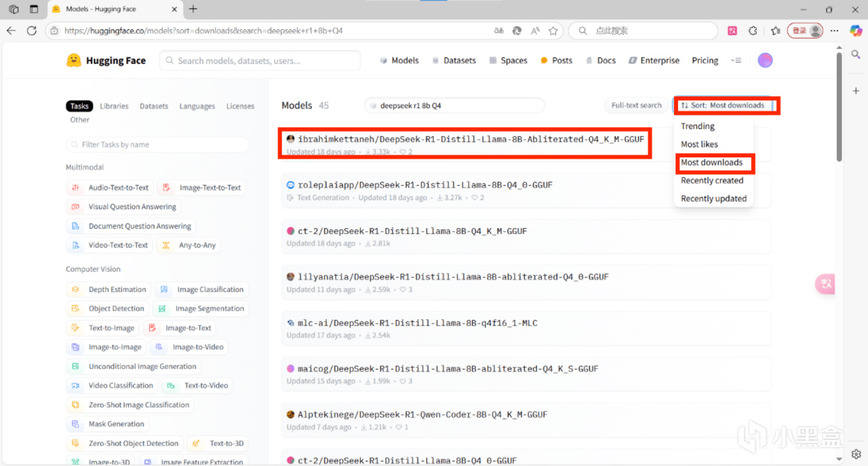Select Visual Question Answering task filter

[123, 207]
